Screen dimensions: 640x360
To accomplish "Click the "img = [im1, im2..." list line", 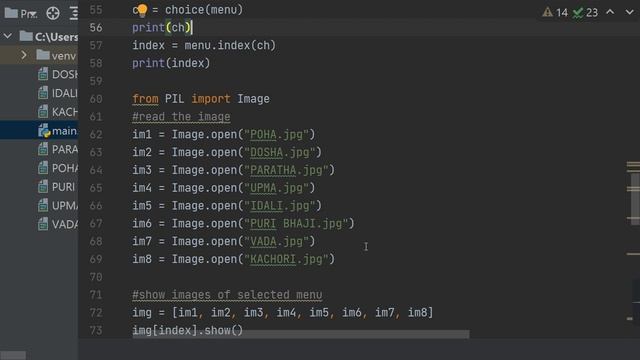I will coord(282,313).
